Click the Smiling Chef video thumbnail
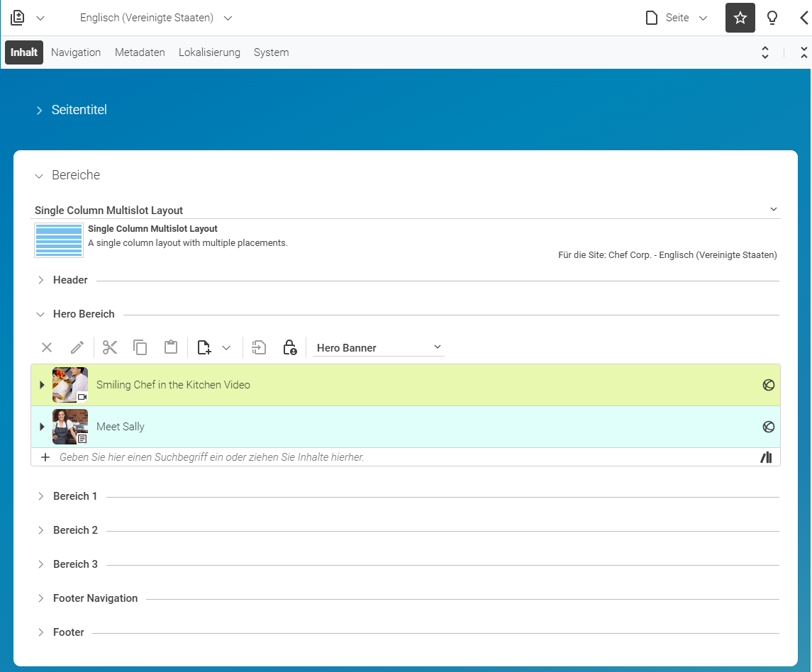 [70, 385]
